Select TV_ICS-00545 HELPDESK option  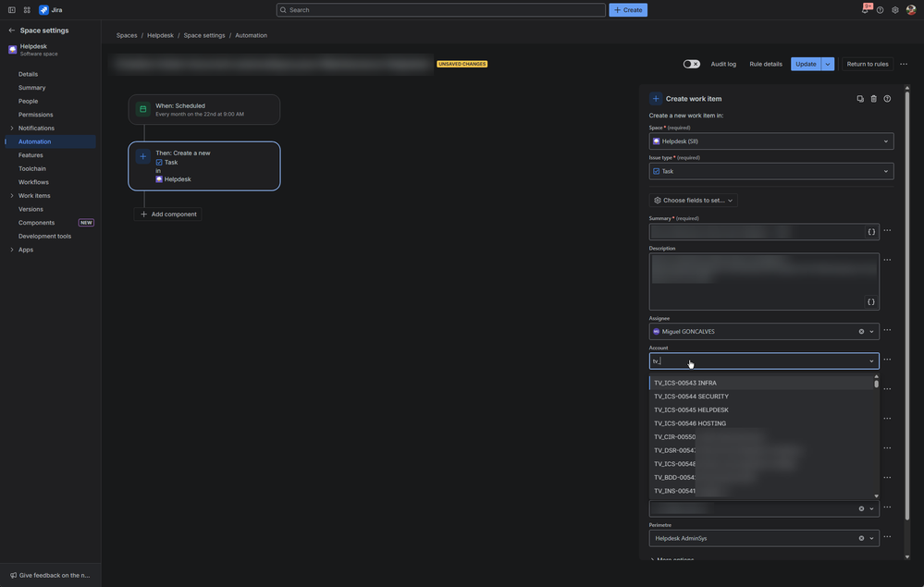pyautogui.click(x=761, y=410)
